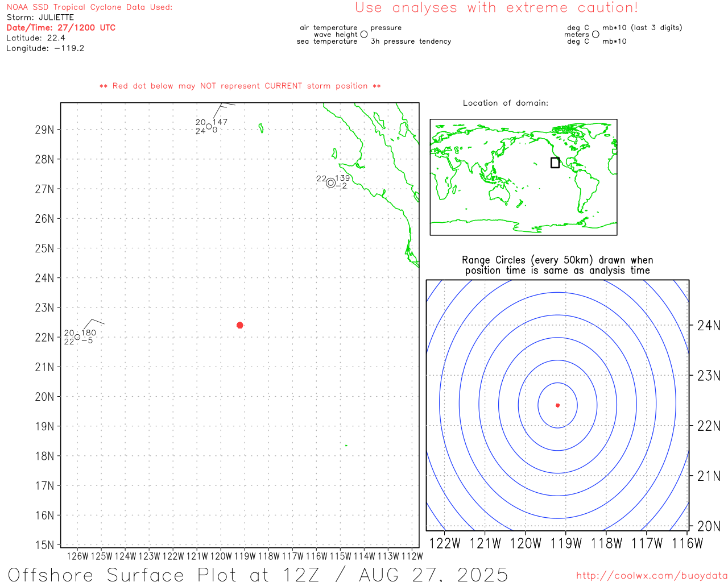Click the double-circle station marker near 27N
728x582 pixels.
click(330, 183)
